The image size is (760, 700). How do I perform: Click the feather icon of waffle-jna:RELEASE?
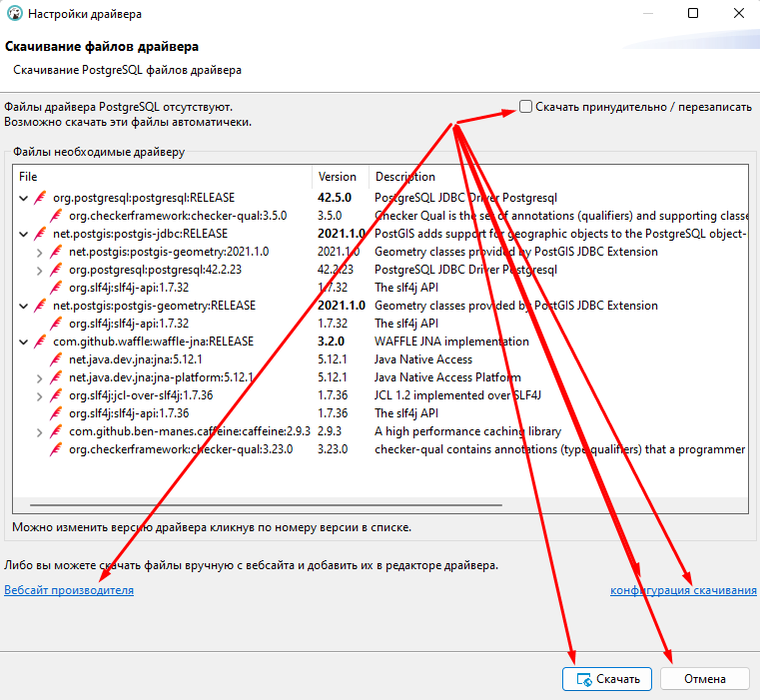[x=40, y=342]
